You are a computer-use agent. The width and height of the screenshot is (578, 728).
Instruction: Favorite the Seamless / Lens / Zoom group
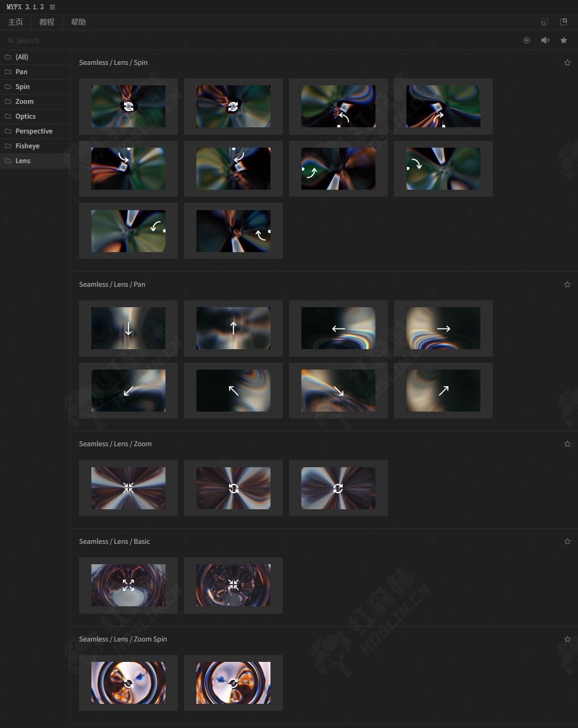(x=568, y=444)
